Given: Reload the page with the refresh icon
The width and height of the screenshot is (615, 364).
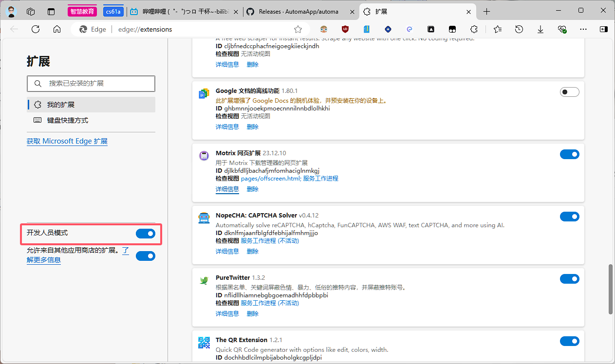Looking at the screenshot, I should pyautogui.click(x=36, y=29).
